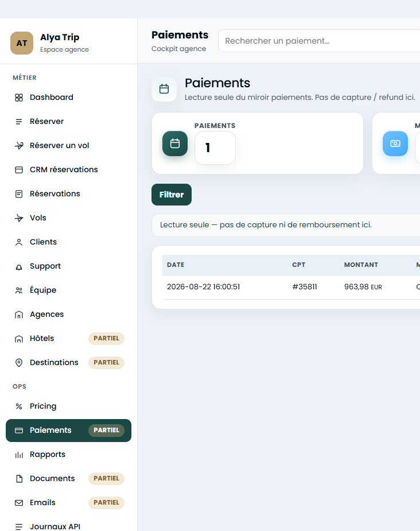Click the DATE column header
420x531 pixels.
tap(176, 265)
